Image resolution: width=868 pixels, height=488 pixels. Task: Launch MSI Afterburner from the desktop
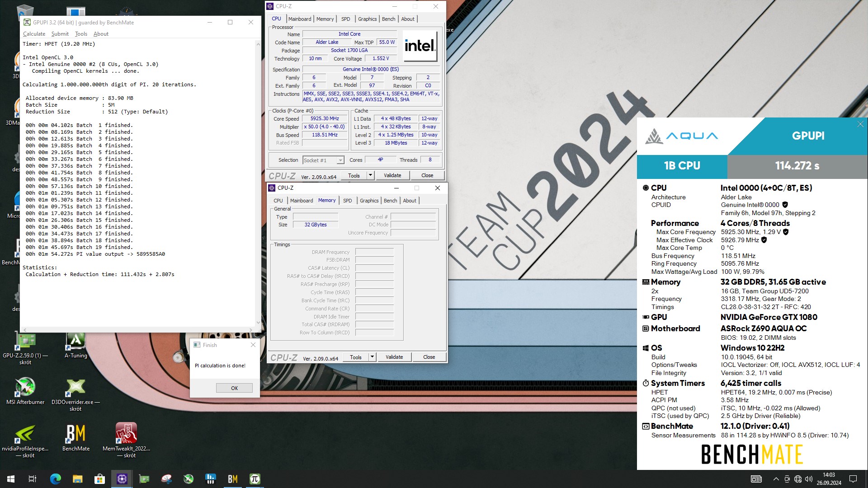(25, 391)
